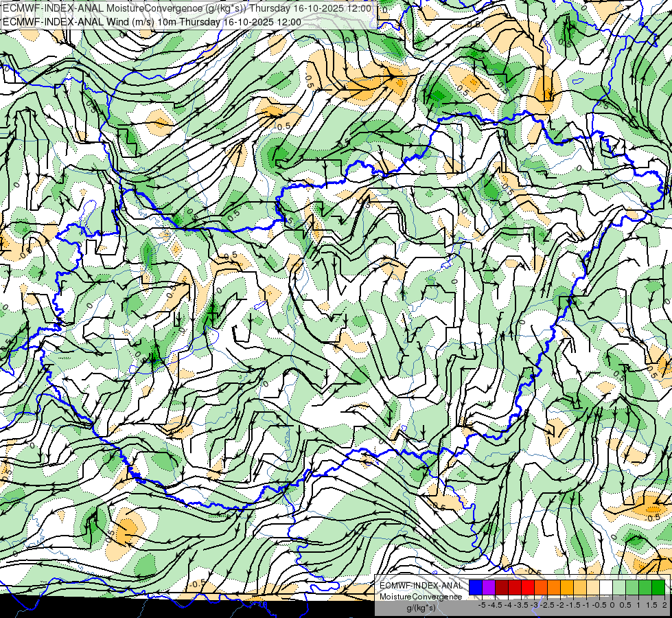Click the blue swatch in the legend
This screenshot has width=672, height=618.
(x=476, y=587)
